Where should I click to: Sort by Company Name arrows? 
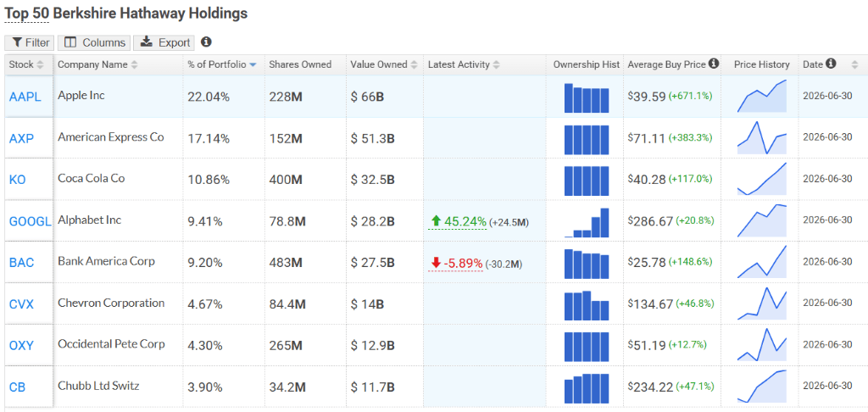point(135,64)
